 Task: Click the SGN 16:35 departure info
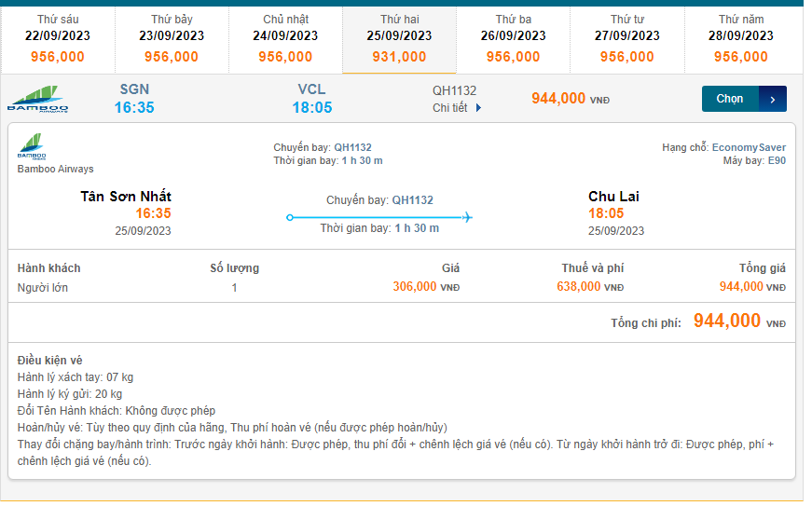pos(134,99)
